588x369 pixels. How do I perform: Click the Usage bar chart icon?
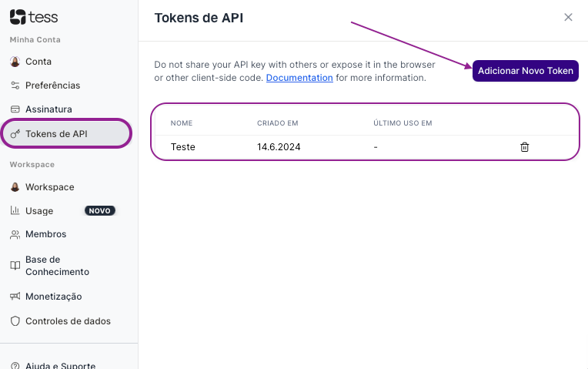point(15,210)
